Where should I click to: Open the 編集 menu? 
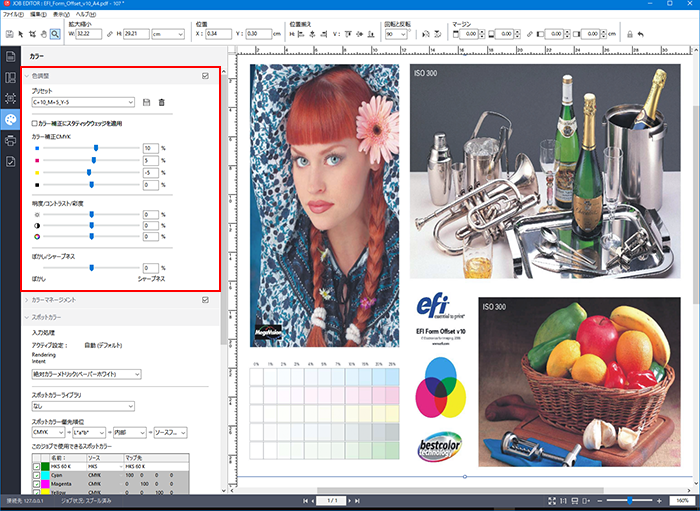pos(38,14)
